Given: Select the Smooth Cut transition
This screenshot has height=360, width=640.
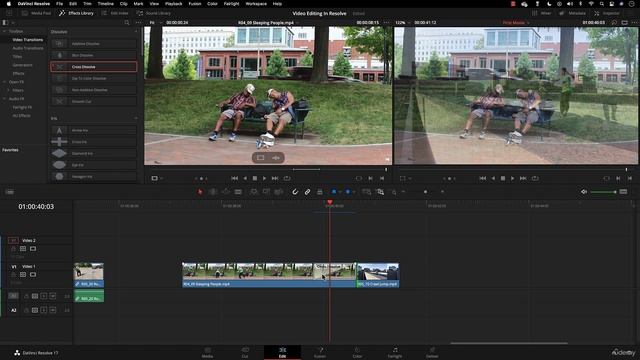Looking at the screenshot, I should pyautogui.click(x=93, y=101).
